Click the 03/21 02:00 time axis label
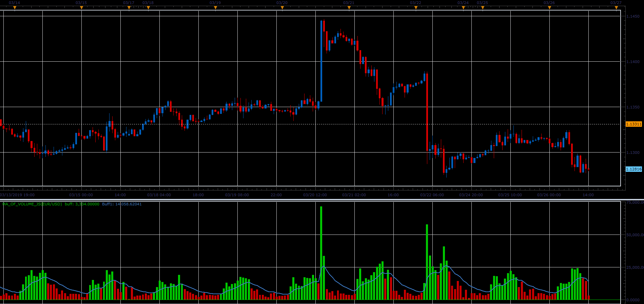 coord(354,195)
